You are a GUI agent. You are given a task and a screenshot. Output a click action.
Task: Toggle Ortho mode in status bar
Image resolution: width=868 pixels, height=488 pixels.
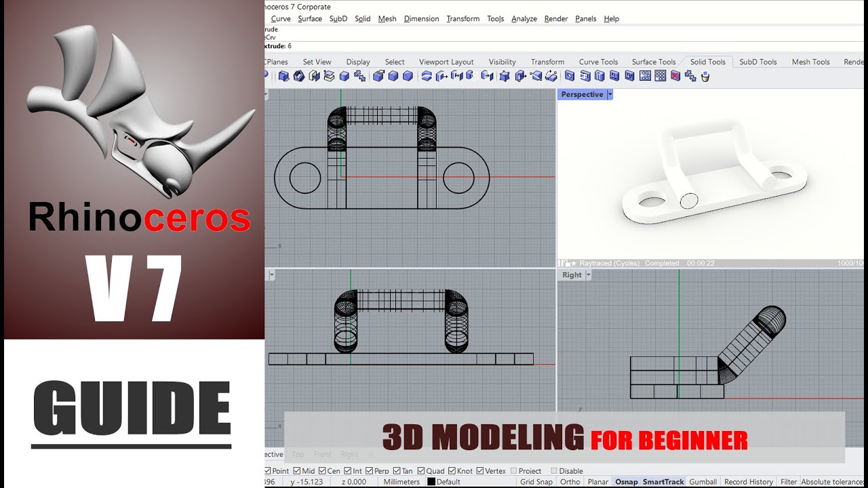pos(570,482)
